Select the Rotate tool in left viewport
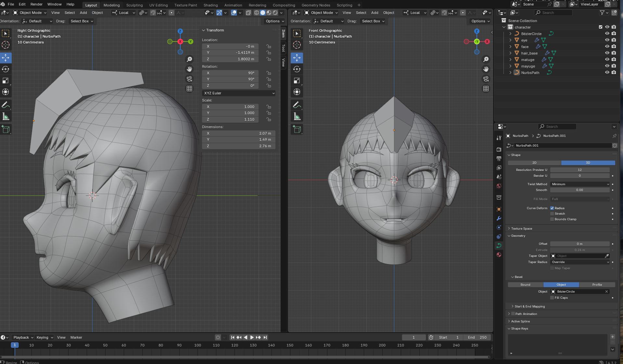The image size is (623, 364). point(6,69)
